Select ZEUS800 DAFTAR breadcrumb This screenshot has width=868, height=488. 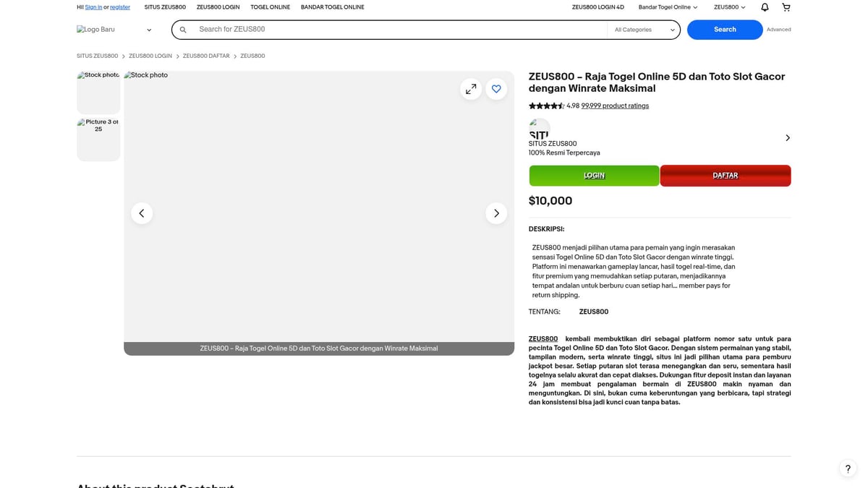pos(206,56)
